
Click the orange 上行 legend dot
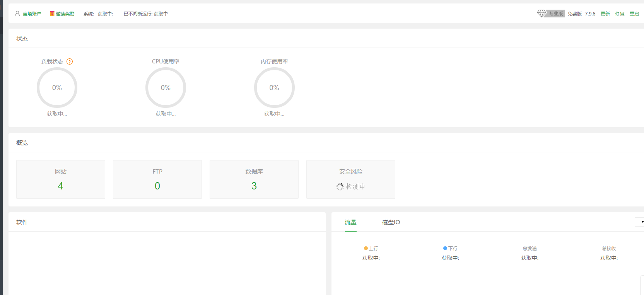[366, 248]
